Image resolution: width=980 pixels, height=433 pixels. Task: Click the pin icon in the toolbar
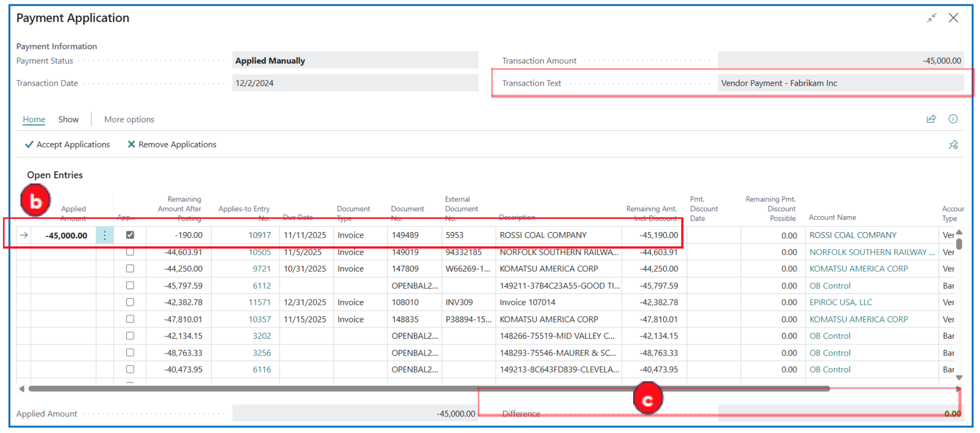click(x=953, y=145)
